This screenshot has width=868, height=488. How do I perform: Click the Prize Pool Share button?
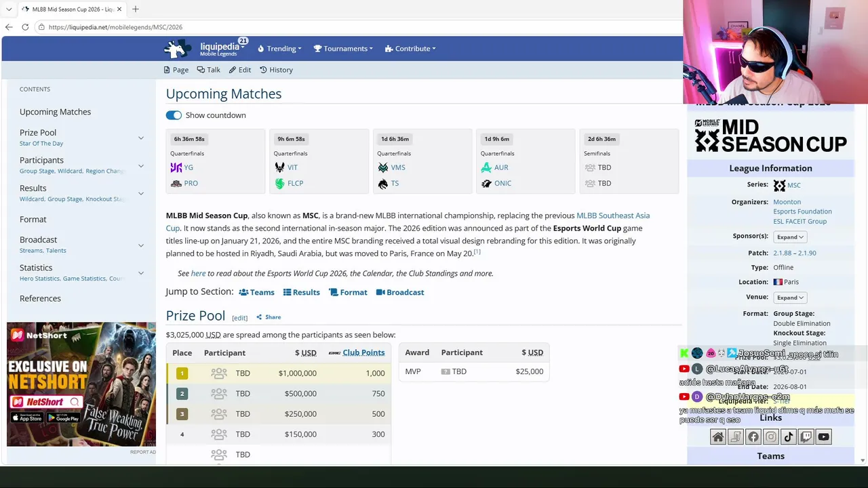click(269, 317)
